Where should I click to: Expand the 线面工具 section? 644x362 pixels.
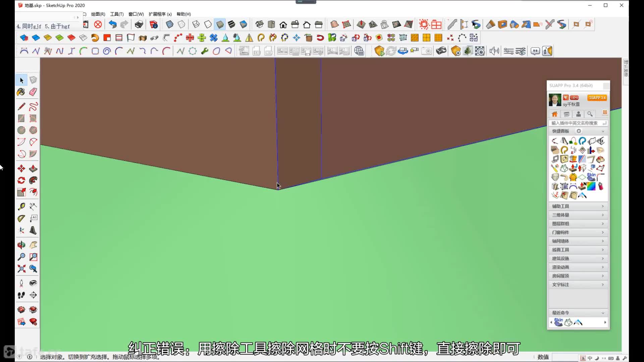(x=578, y=250)
